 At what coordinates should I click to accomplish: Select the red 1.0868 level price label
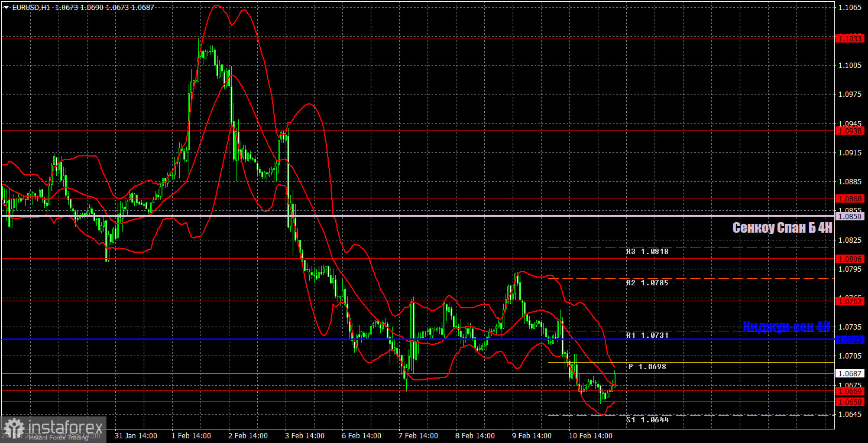(851, 198)
